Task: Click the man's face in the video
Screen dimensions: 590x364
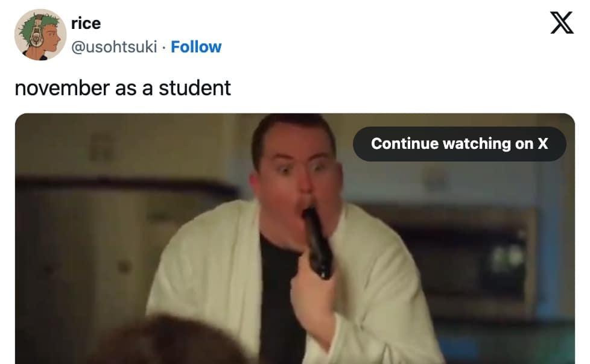Action: click(297, 169)
